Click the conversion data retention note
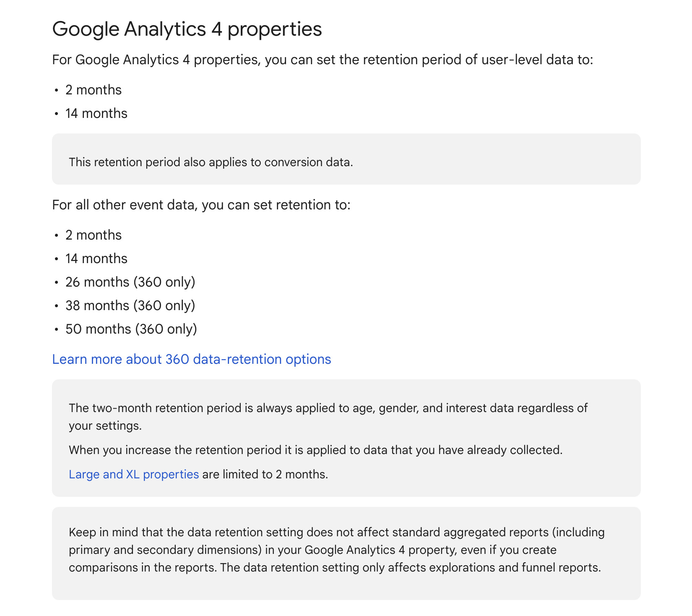This screenshot has width=692, height=616. (211, 162)
